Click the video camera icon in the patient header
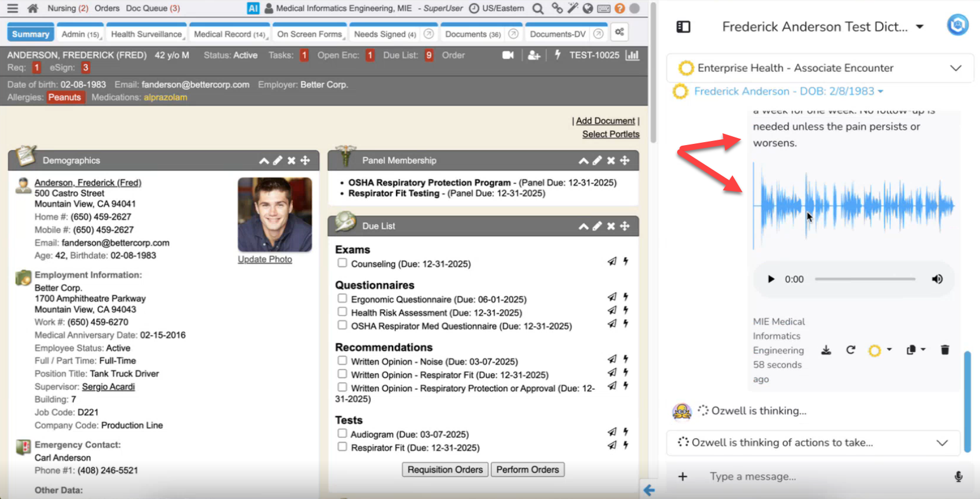Screen dimensions: 980x499 click(x=507, y=55)
